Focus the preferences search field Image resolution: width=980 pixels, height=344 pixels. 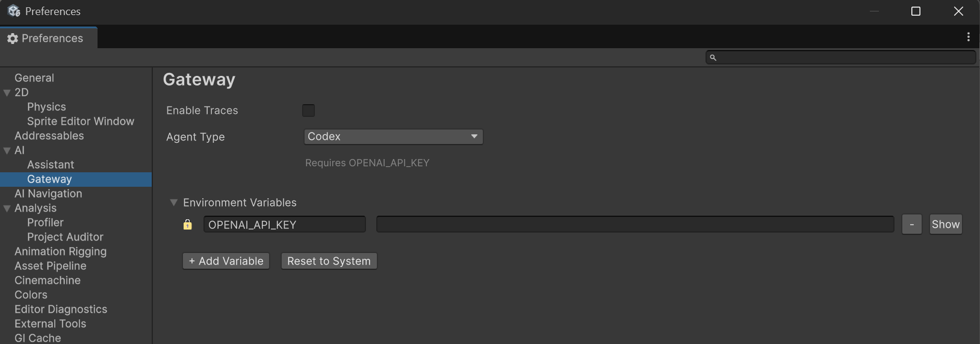click(x=840, y=57)
